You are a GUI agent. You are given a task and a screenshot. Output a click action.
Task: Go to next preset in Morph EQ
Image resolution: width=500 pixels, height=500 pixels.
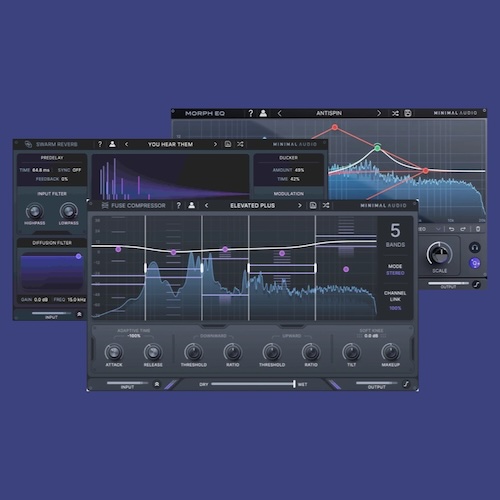pos(379,113)
